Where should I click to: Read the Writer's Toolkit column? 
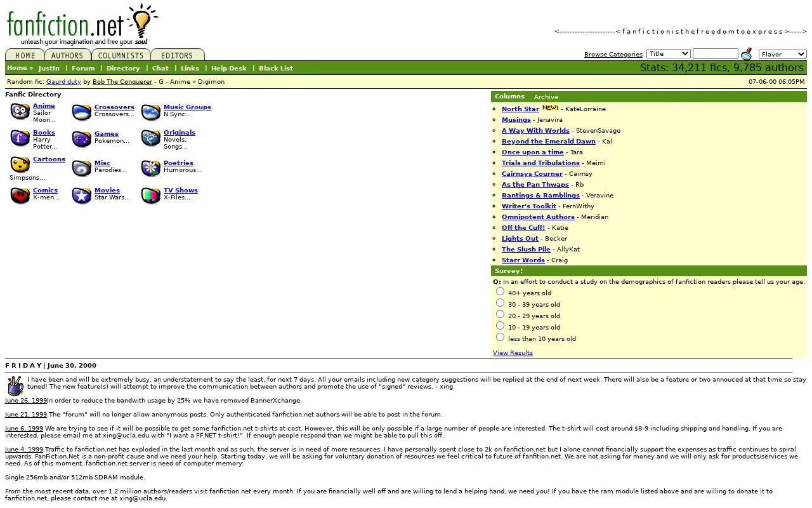pos(529,206)
